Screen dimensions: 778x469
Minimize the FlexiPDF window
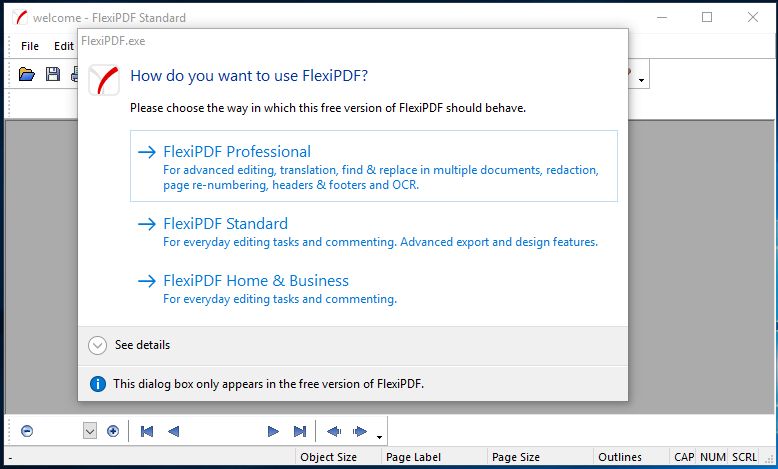tap(662, 17)
